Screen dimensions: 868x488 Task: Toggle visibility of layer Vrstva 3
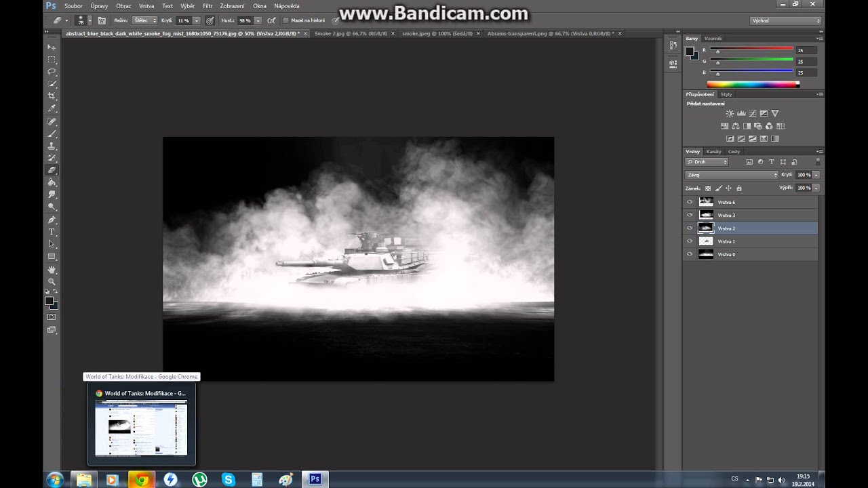coord(690,215)
